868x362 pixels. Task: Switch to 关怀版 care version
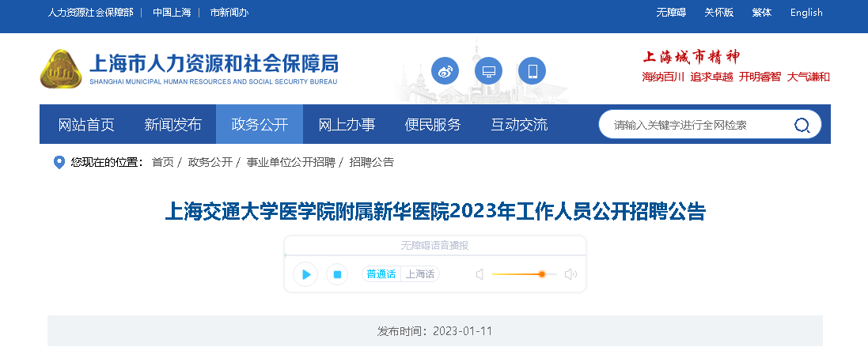pyautogui.click(x=719, y=12)
